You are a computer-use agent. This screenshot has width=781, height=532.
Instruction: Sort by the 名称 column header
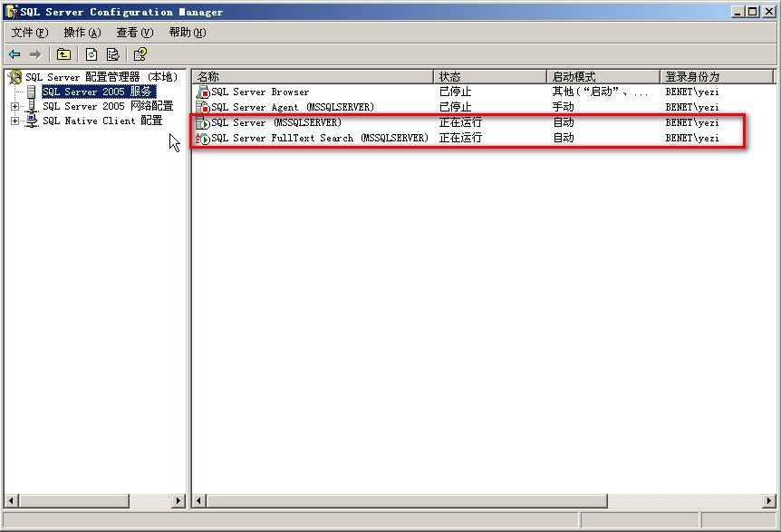[x=313, y=77]
